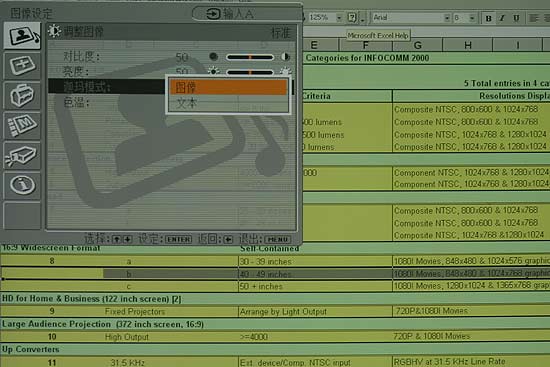Select the memory film-strip icon

[22, 125]
